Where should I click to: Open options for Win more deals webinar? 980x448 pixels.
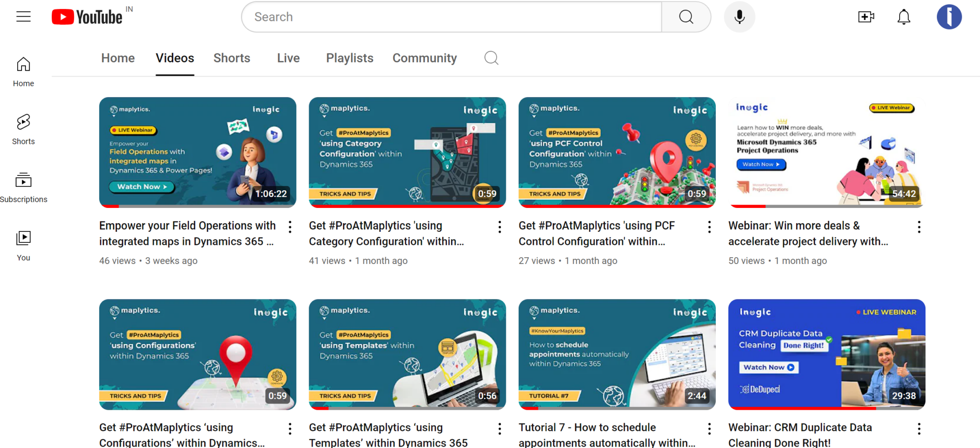[919, 227]
